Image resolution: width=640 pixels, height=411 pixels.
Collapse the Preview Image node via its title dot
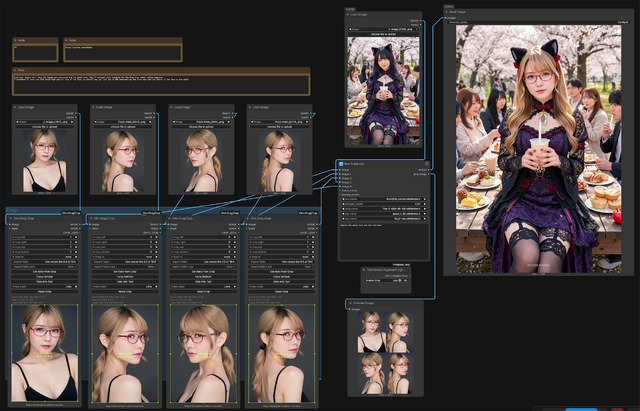click(x=350, y=303)
